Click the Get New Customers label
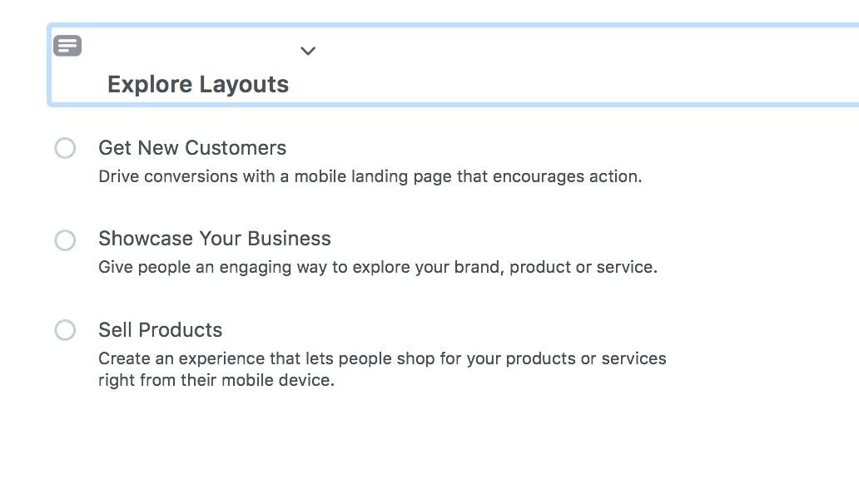Screen dimensions: 859x504 point(192,148)
